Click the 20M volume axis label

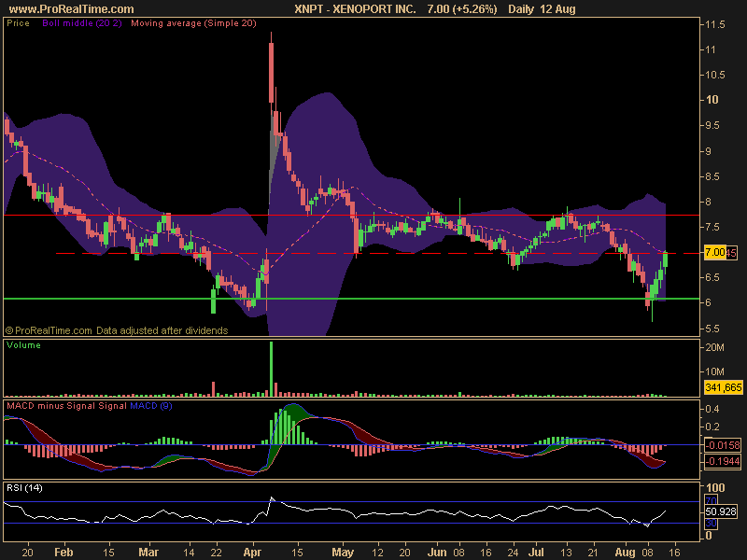[x=714, y=347]
